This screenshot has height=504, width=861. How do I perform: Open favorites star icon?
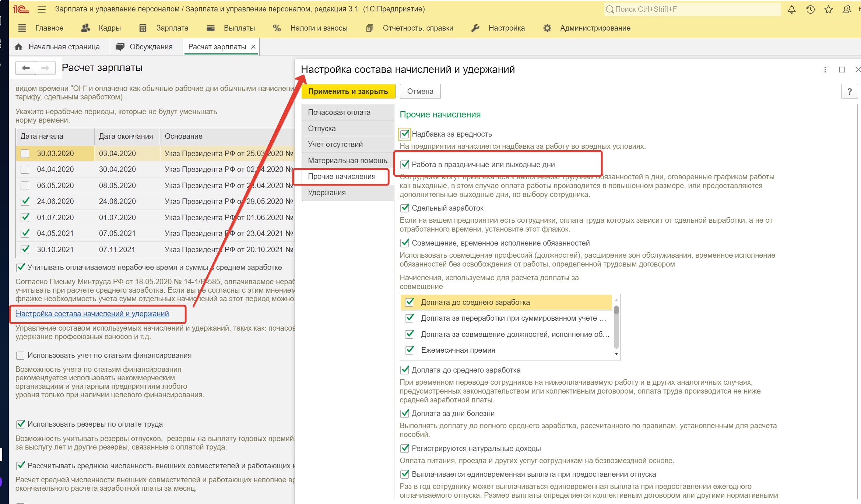[828, 10]
